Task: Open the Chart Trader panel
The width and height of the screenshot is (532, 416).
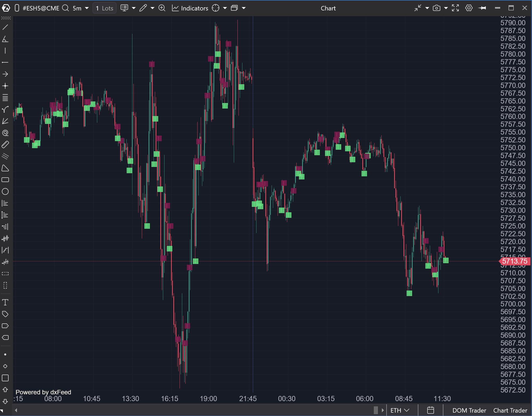Action: click(510, 410)
